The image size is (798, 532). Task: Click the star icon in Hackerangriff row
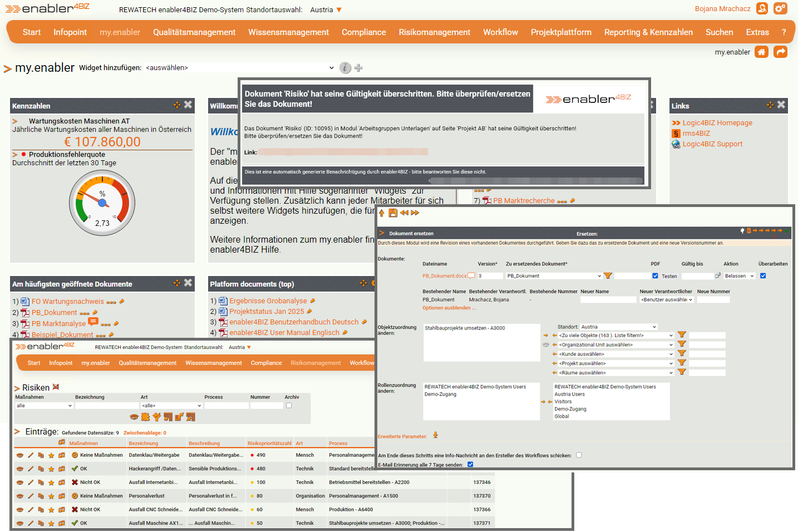point(51,469)
